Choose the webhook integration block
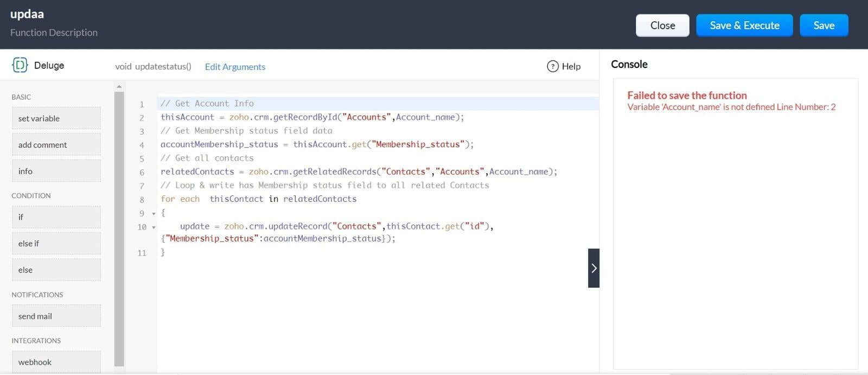868x375 pixels. tap(56, 362)
